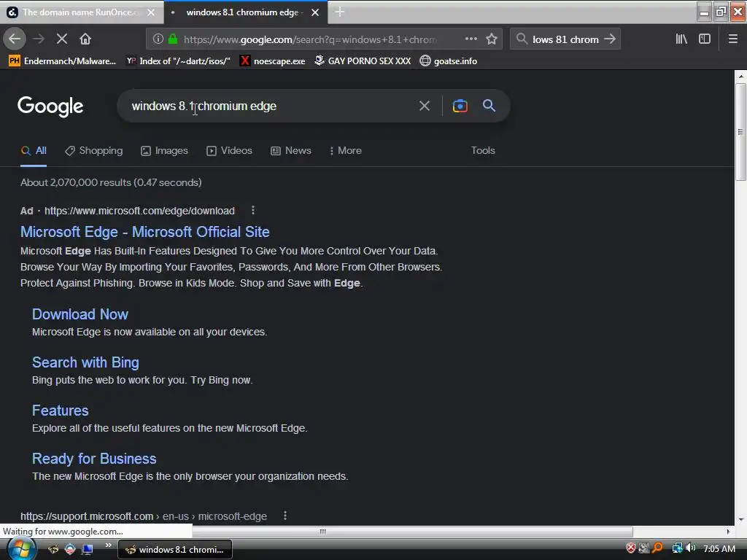
Task: Toggle the sidebar view icon
Action: [705, 39]
